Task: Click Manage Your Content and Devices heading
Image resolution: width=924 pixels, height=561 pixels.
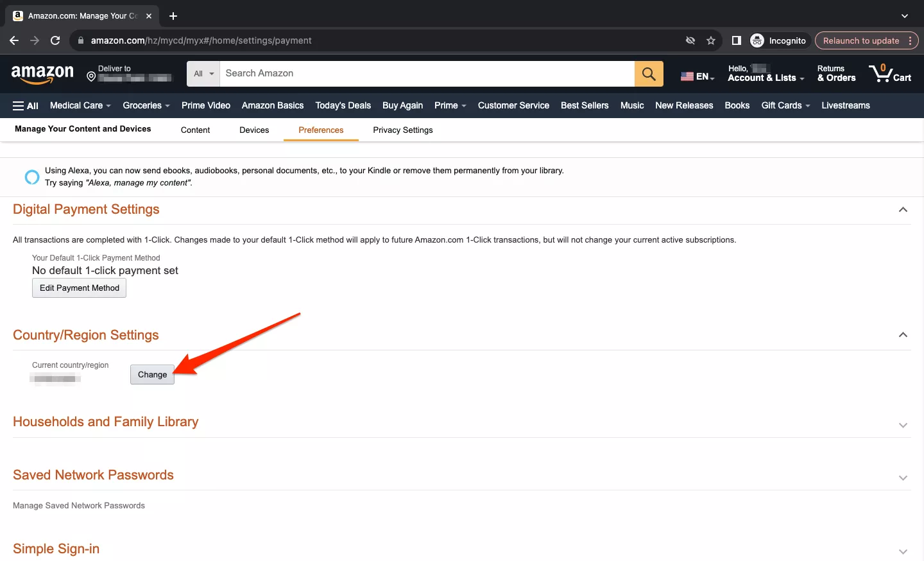Action: (x=83, y=129)
